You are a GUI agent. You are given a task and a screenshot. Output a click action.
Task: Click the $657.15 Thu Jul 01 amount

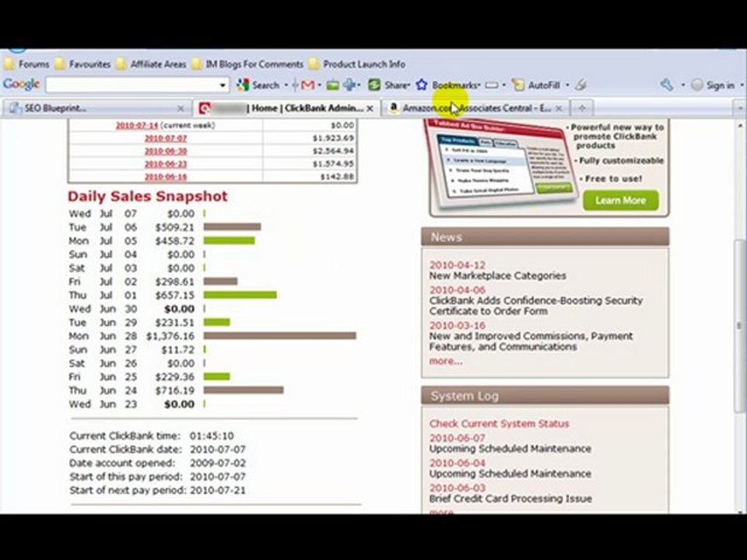(175, 296)
